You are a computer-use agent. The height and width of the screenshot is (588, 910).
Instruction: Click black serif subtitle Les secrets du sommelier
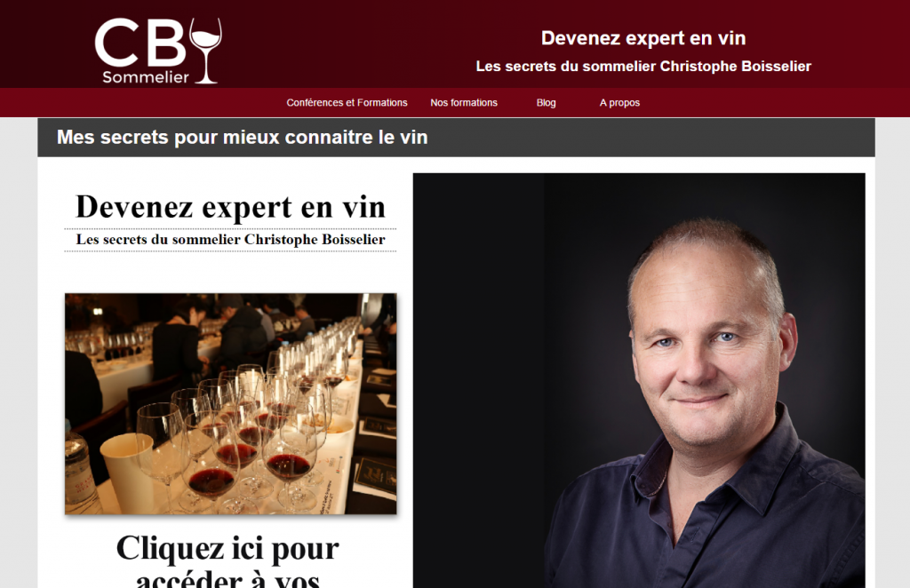[230, 240]
